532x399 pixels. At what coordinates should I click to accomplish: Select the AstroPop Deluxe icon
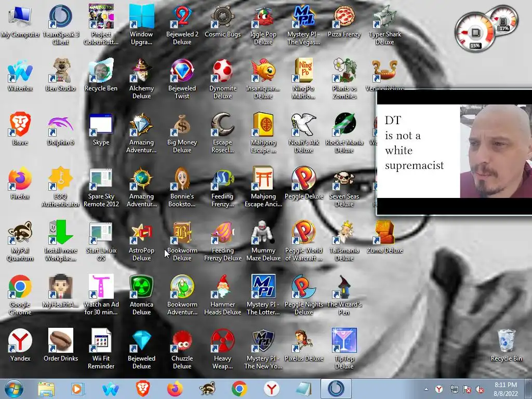(141, 241)
